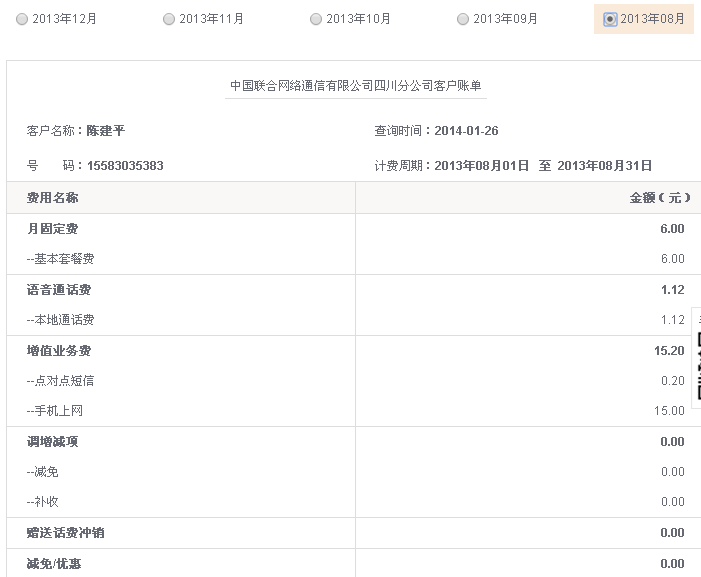The image size is (701, 577).
Task: Click query date 2014-01-26
Action: pos(466,131)
